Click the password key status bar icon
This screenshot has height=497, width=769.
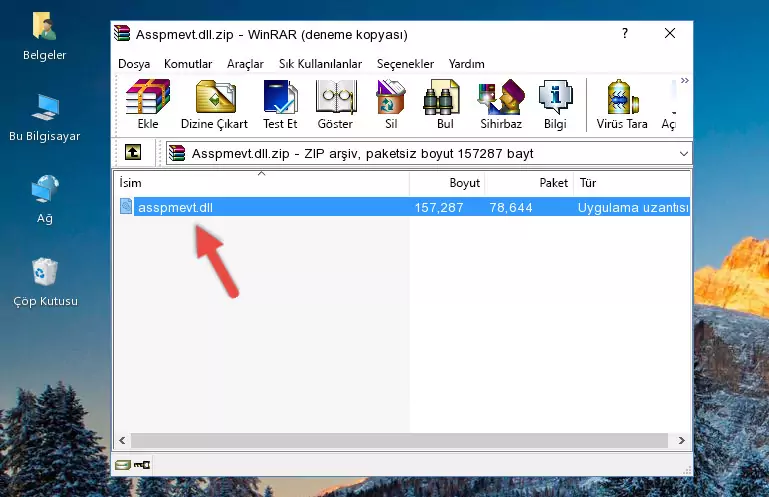pyautogui.click(x=142, y=464)
